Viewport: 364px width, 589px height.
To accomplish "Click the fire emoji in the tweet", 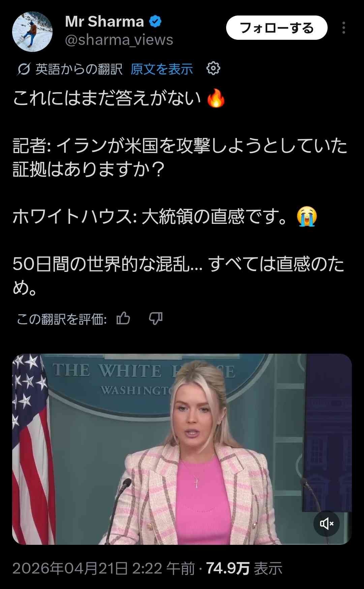I will tap(216, 98).
